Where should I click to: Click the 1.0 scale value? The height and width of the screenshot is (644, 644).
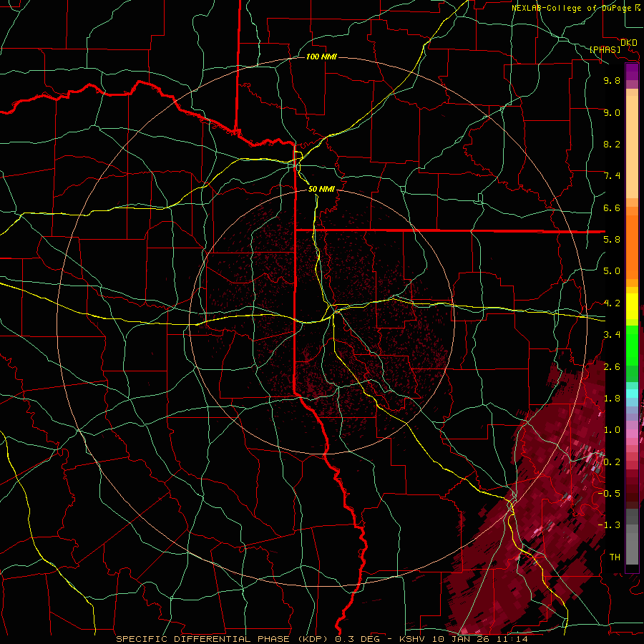click(x=612, y=430)
